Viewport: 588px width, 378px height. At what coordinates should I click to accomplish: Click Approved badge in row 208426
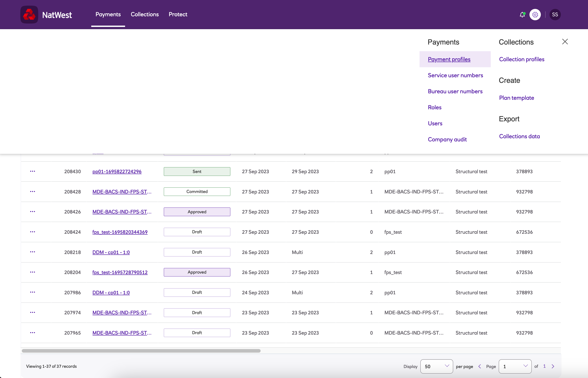(x=197, y=212)
